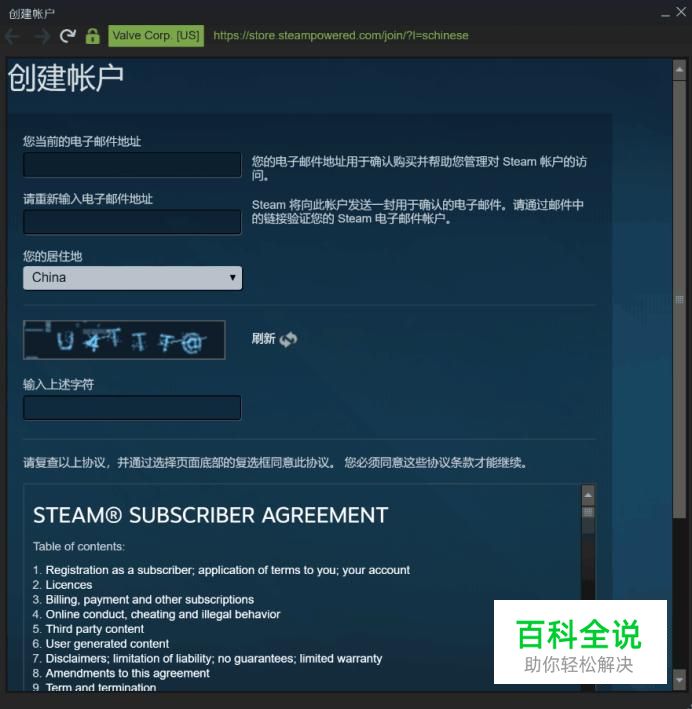Click the green padlock security icon
This screenshot has height=709, width=692.
(x=92, y=36)
